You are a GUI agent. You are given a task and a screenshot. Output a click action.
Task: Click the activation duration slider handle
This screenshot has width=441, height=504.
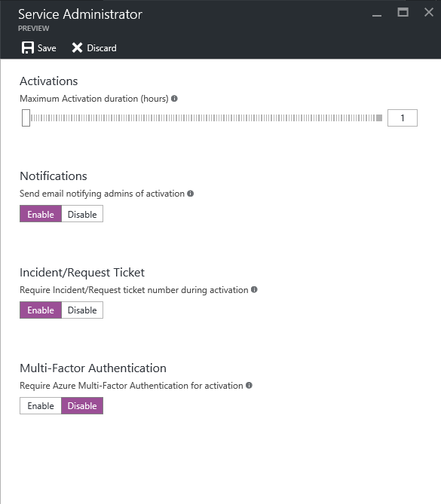click(x=26, y=118)
